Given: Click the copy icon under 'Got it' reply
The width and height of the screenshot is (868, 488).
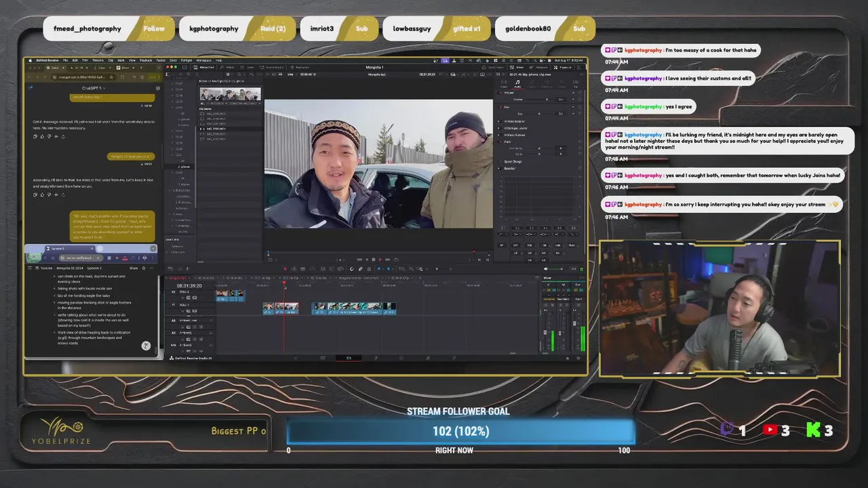Looking at the screenshot, I should (x=35, y=136).
